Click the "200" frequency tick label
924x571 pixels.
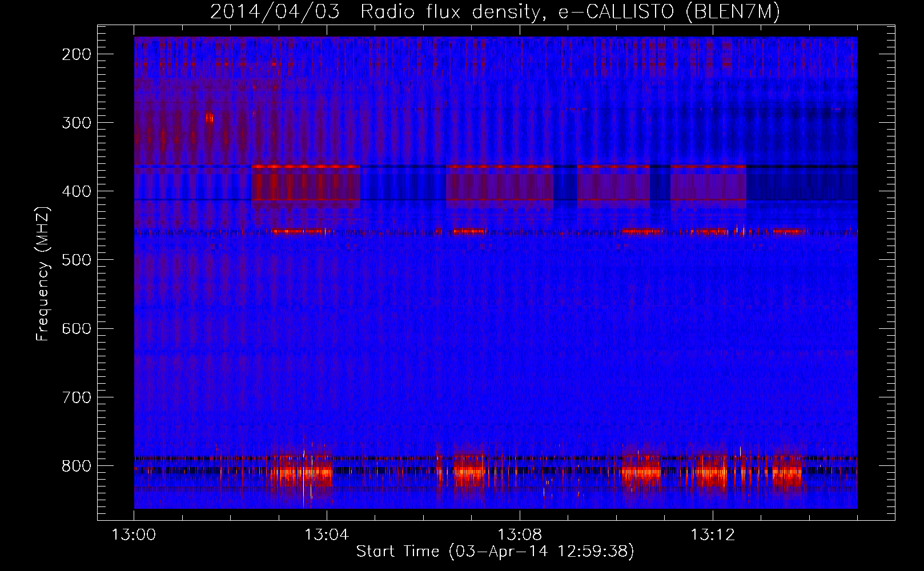(x=77, y=54)
